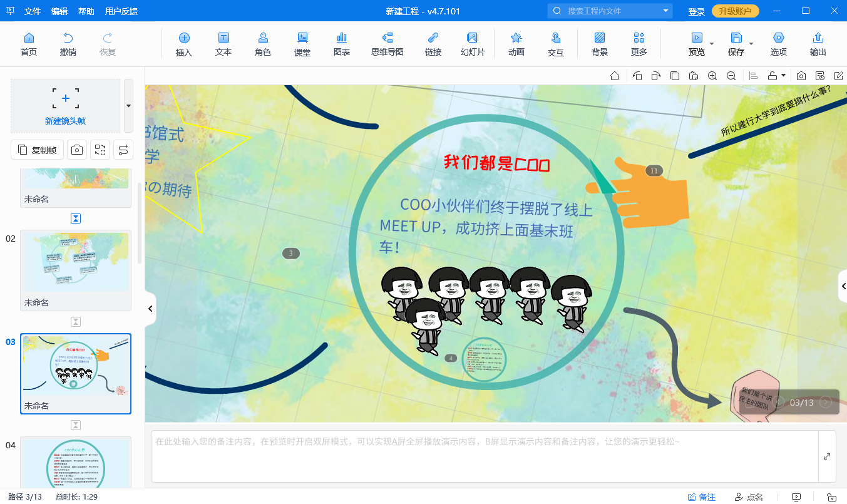This screenshot has height=504, width=847.
Task: Collapse the left frame panel
Action: click(x=150, y=308)
